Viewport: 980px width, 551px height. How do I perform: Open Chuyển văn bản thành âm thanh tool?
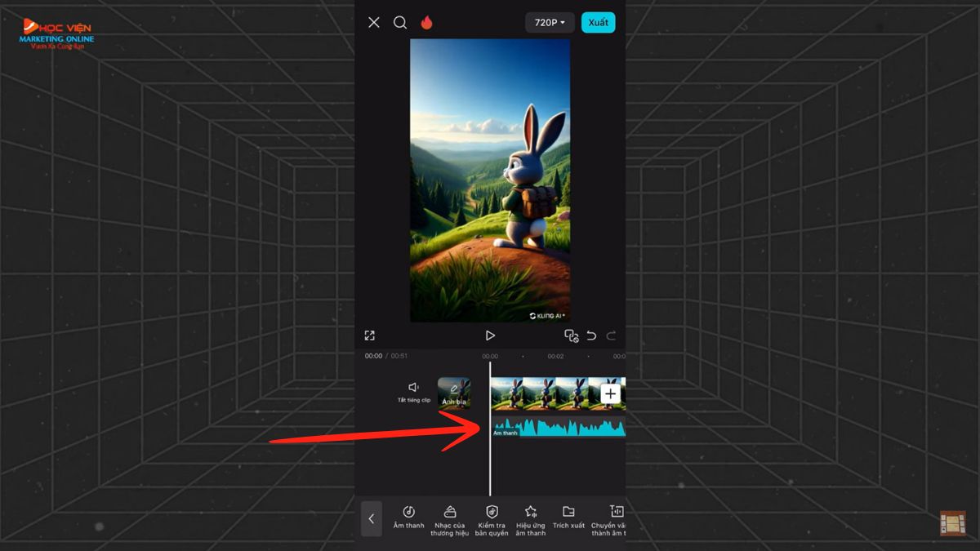[608, 520]
